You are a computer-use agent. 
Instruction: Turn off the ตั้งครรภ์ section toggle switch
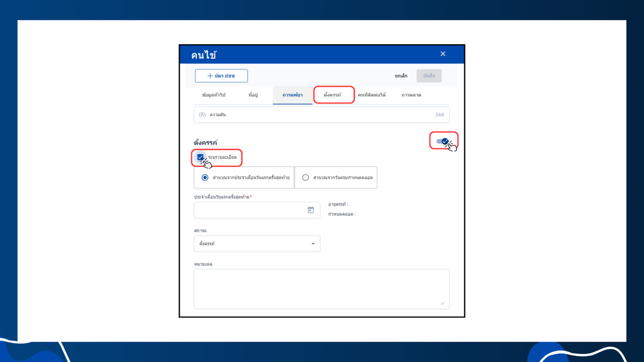coord(443,142)
